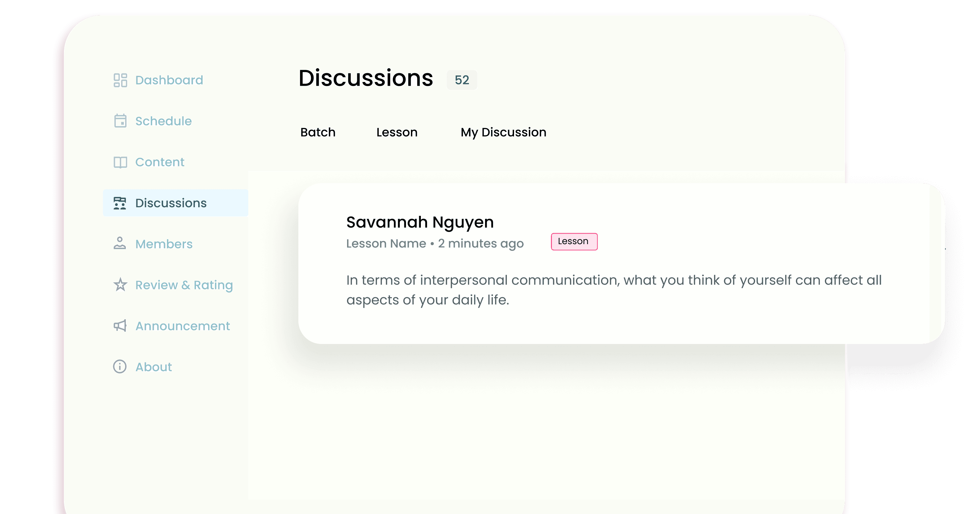The height and width of the screenshot is (514, 980).
Task: Click the Discussions sidebar icon
Action: click(x=120, y=203)
